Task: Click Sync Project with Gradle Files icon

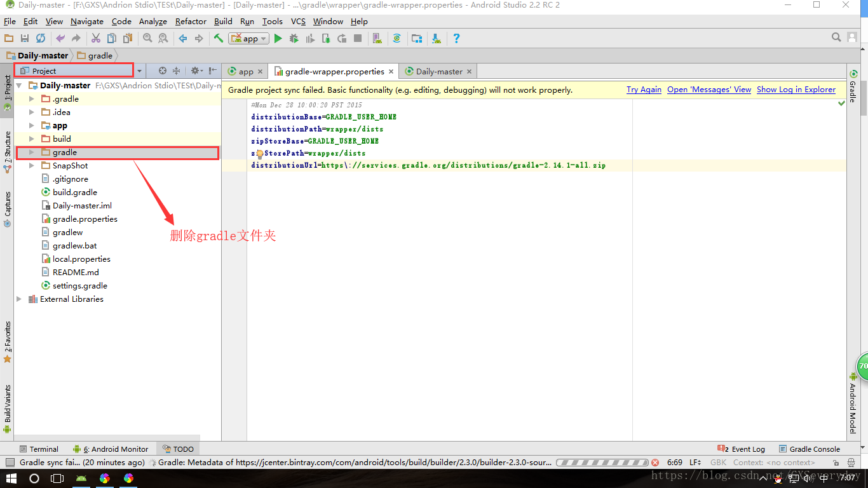Action: pyautogui.click(x=397, y=39)
